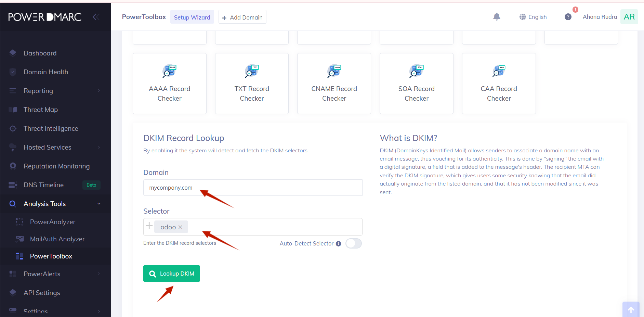Open MailAuth Analyzer from sidebar
644x317 pixels.
[57, 239]
